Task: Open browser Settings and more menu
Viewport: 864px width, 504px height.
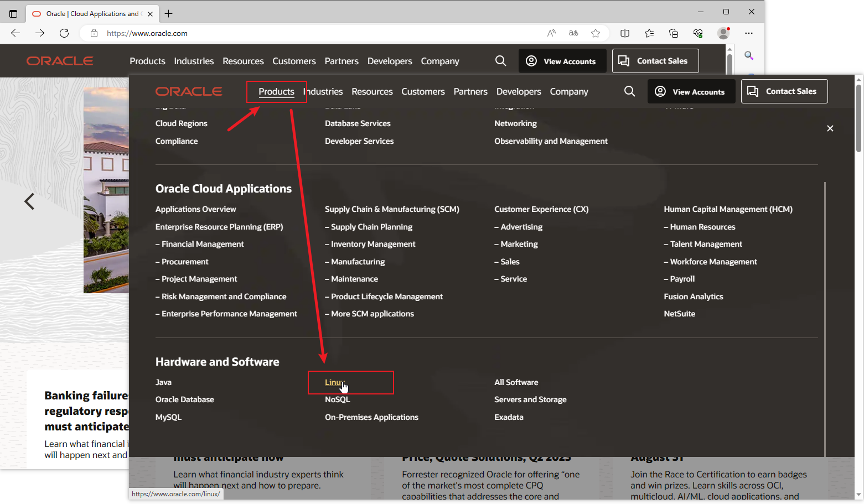Action: point(749,33)
